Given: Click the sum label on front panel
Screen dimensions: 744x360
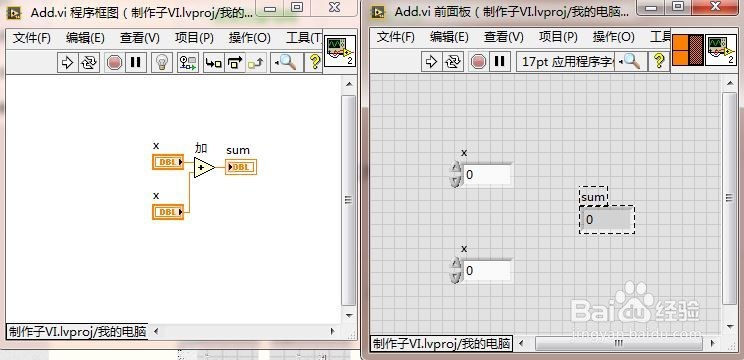Looking at the screenshot, I should (593, 197).
